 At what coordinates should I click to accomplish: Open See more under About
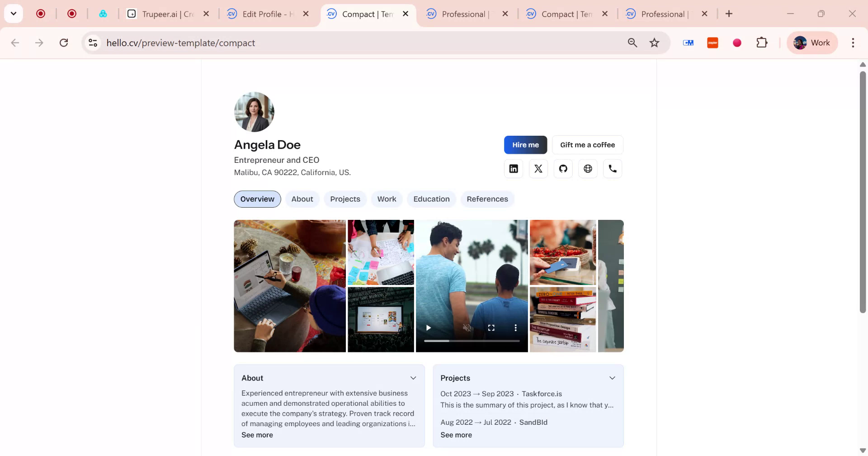[257, 435]
